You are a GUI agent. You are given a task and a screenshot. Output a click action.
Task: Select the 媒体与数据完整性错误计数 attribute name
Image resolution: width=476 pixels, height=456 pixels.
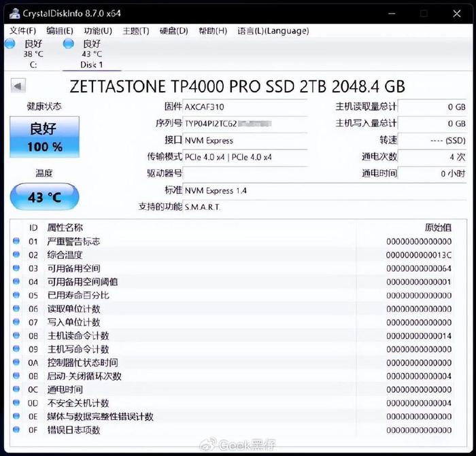[x=100, y=417]
